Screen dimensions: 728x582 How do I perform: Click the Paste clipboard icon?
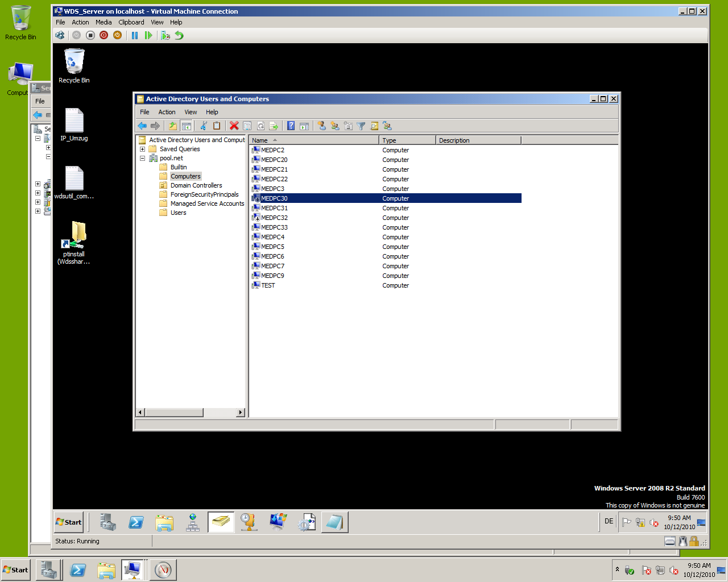click(x=217, y=126)
